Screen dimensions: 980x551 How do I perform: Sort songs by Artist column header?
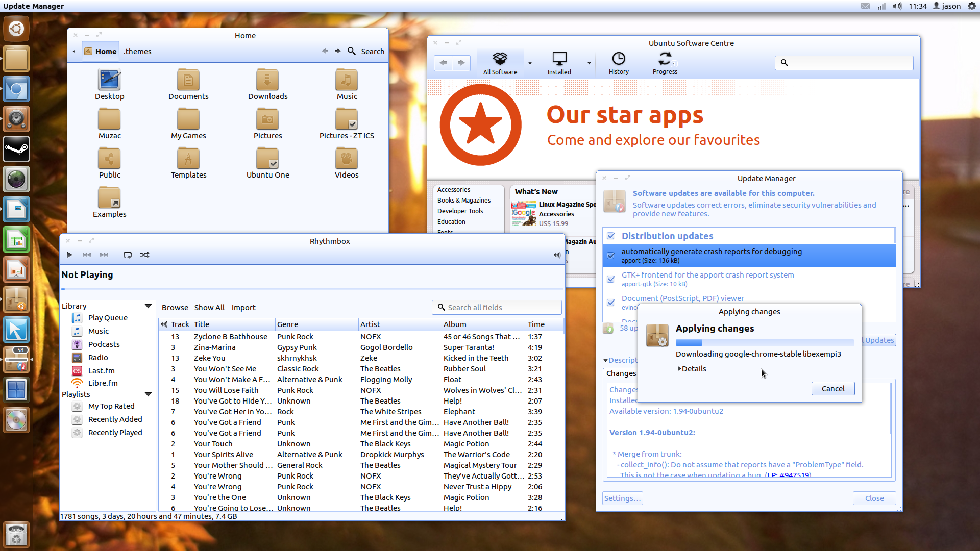(x=400, y=324)
